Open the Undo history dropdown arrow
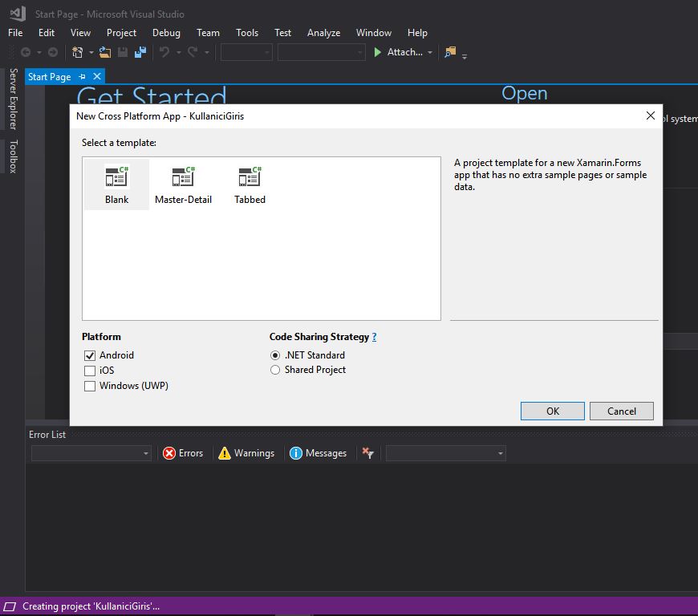 tap(178, 52)
